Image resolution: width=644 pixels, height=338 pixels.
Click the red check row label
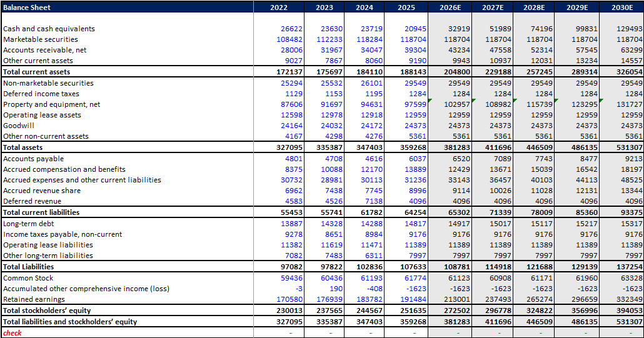(x=13, y=332)
